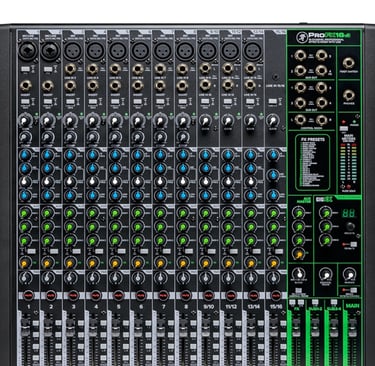Toggle the 48V phantom power switch
The image size is (375, 366).
(x=343, y=129)
